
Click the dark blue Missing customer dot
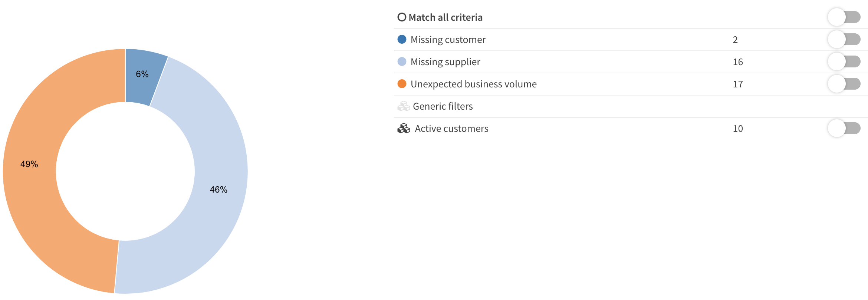point(402,39)
